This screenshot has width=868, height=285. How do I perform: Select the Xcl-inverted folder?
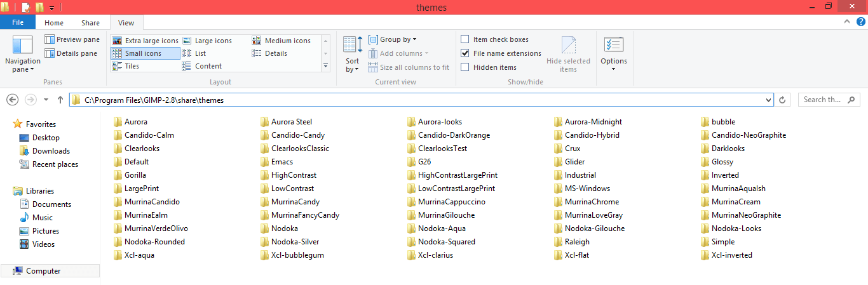tap(726, 255)
